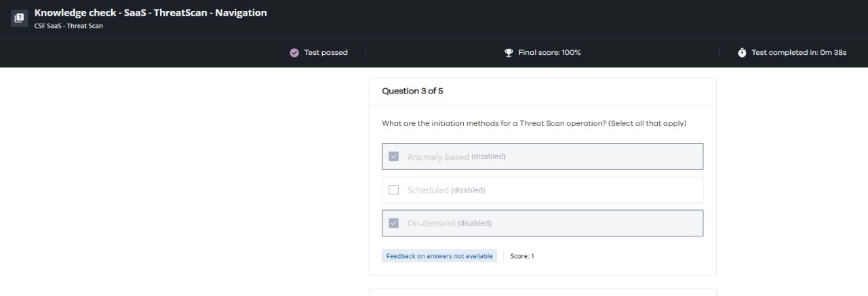Select the Test passed status text

[x=325, y=53]
